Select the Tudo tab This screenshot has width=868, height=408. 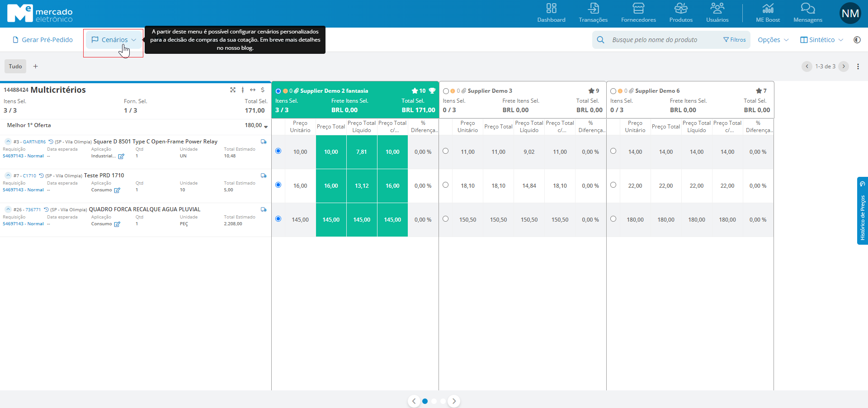(x=15, y=66)
